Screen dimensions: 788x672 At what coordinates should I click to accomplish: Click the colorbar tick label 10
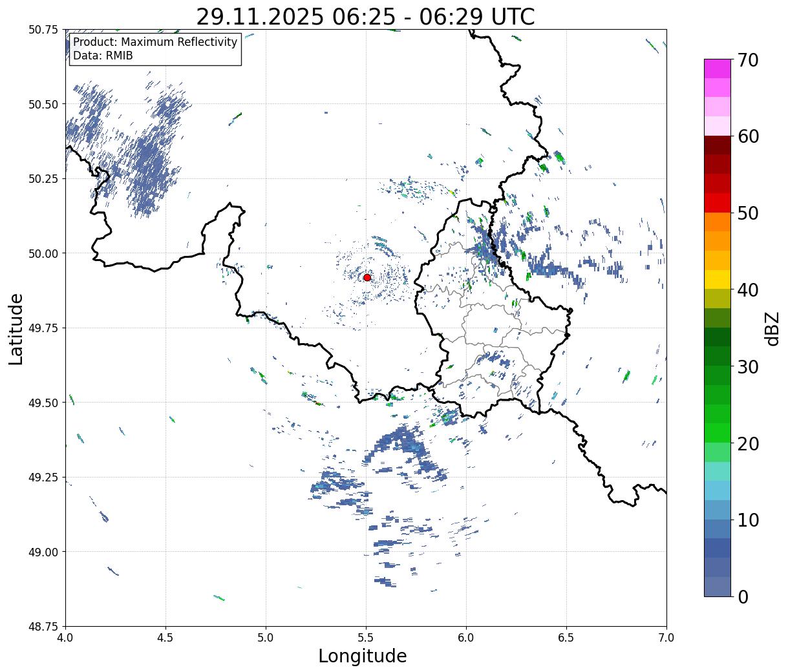[x=747, y=520]
